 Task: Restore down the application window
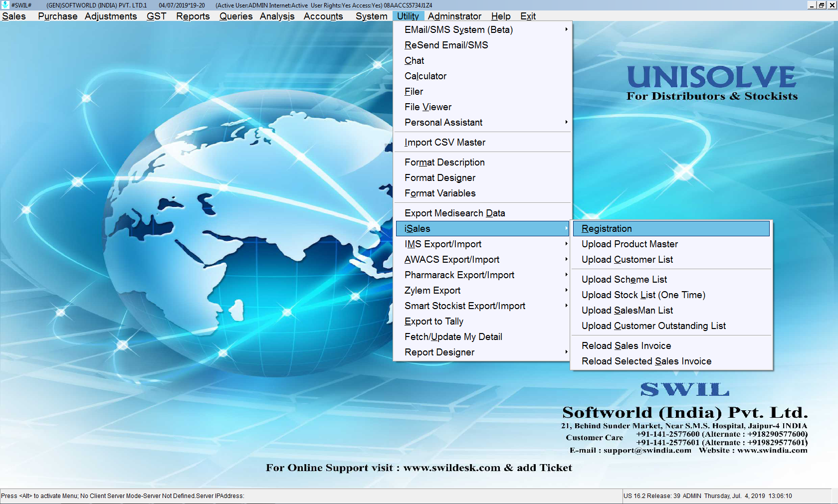pyautogui.click(x=822, y=5)
